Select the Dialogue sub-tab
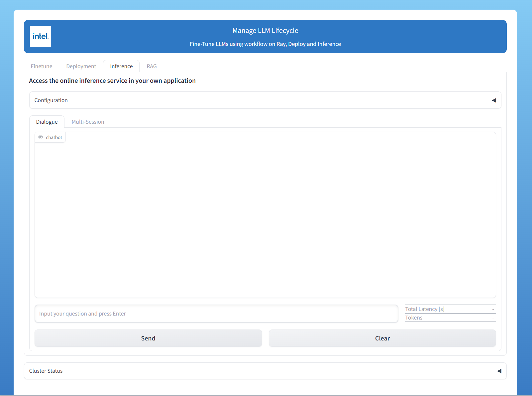Viewport: 532px width, 396px height. coord(47,122)
